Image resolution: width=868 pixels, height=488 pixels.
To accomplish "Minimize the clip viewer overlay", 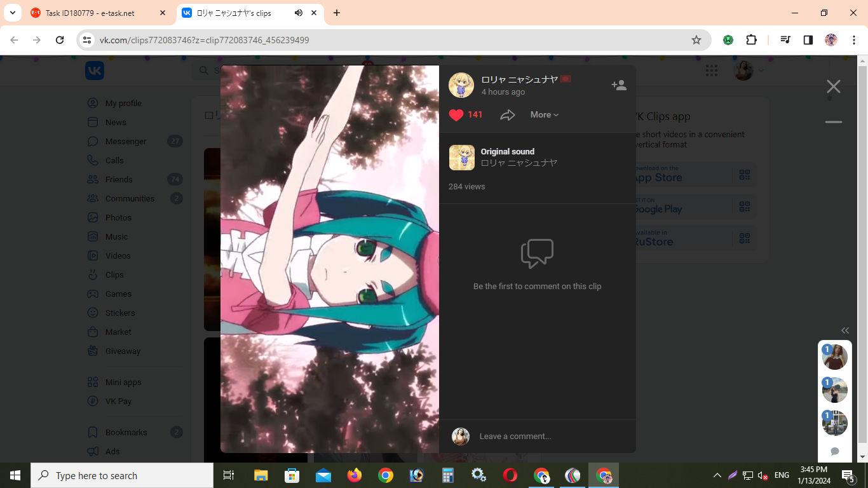I will 834,122.
